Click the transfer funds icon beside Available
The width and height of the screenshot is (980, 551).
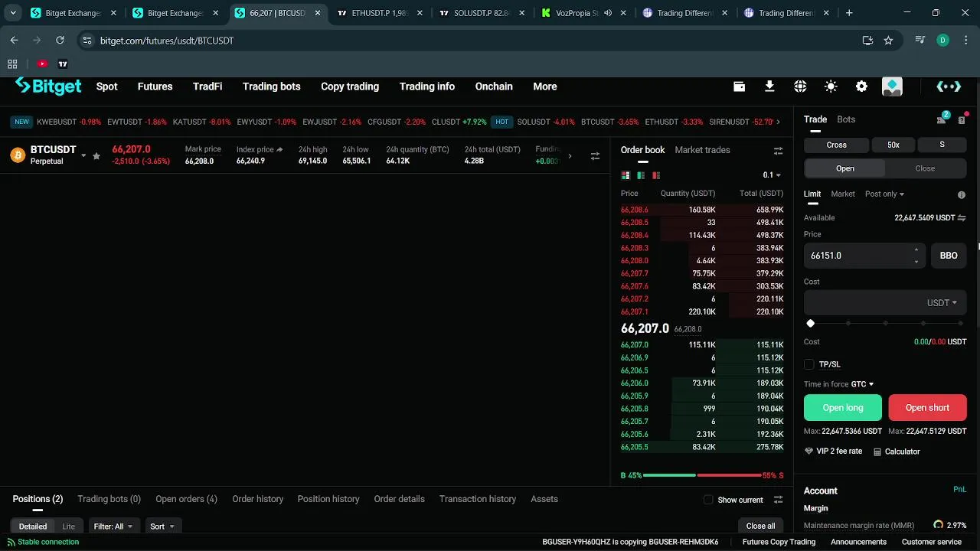(x=962, y=218)
